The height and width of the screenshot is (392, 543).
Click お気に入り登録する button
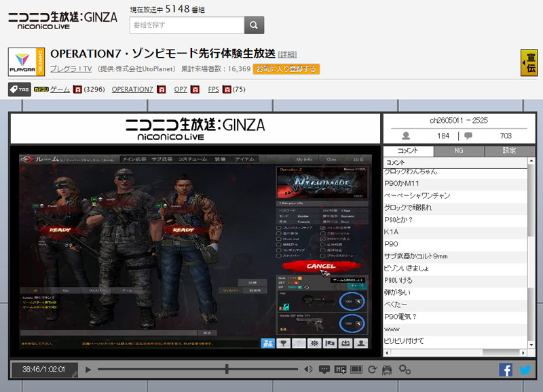pos(286,69)
